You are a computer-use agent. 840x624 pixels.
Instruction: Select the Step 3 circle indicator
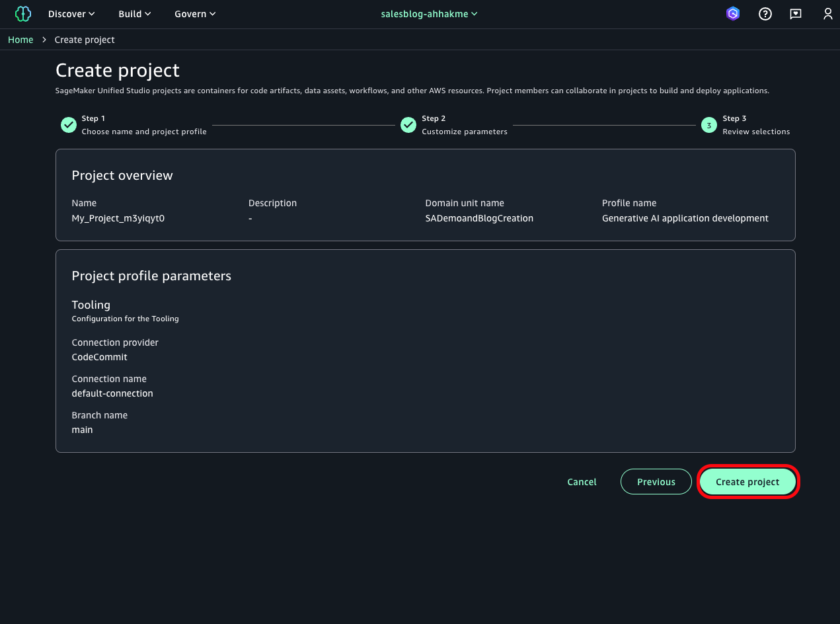coord(708,124)
